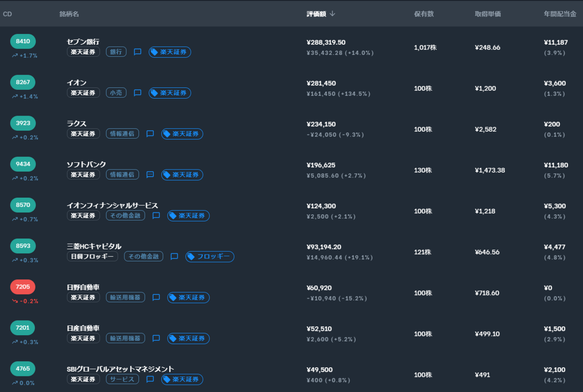The width and height of the screenshot is (583, 392).
Task: Sort by the 評価額 column header
Action: [x=316, y=14]
